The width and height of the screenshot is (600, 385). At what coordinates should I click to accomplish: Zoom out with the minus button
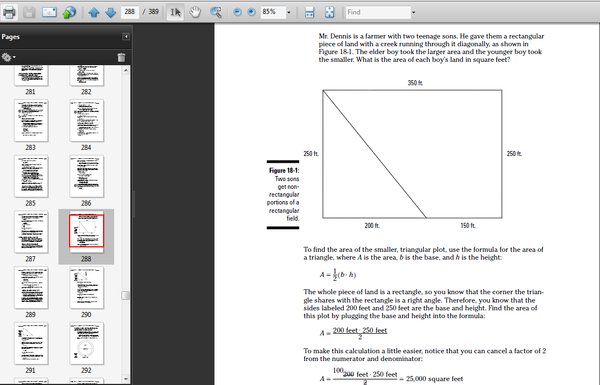tap(237, 12)
